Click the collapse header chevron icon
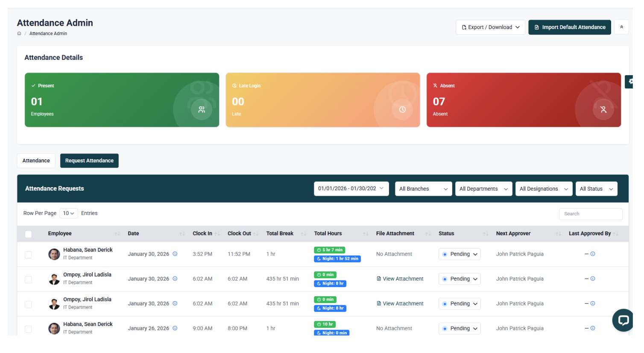The image size is (644, 353). (621, 27)
